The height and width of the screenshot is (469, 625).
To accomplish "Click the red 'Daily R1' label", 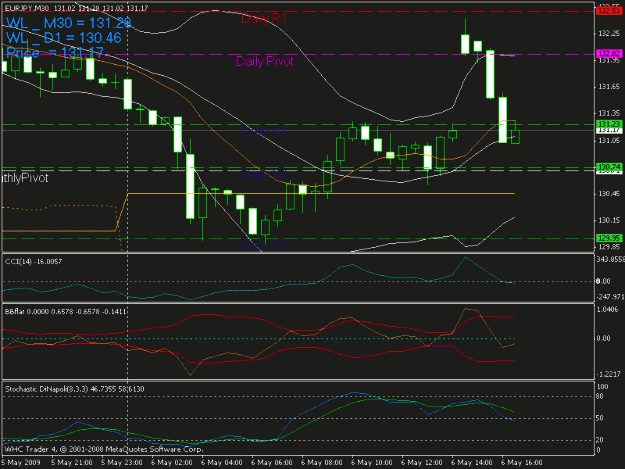I will [x=263, y=18].
